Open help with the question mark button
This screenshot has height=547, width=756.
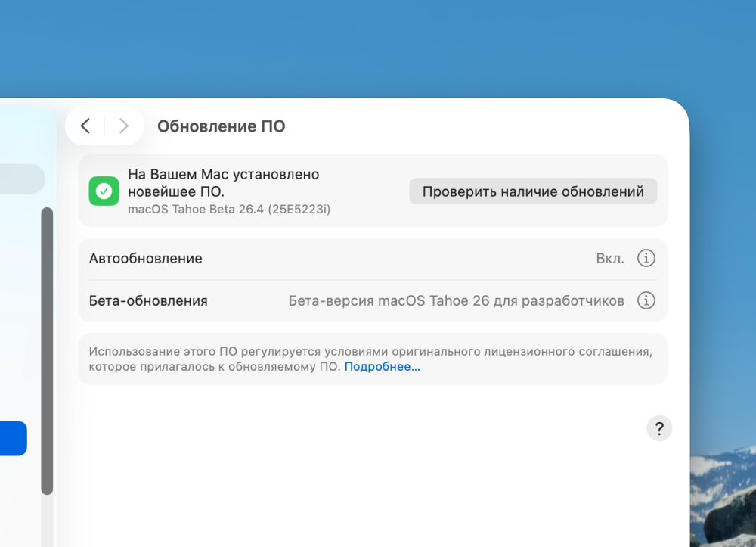click(x=659, y=428)
